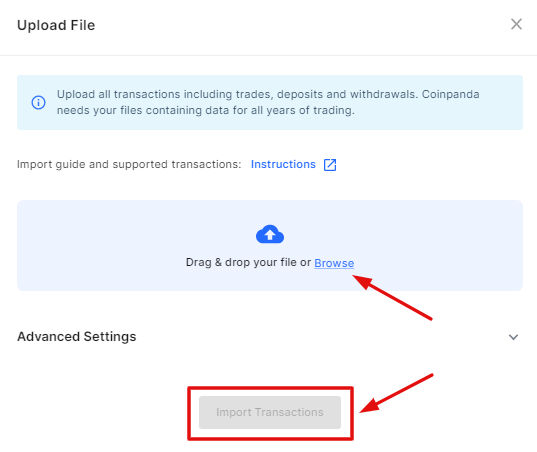Click the white arrow inside the cloud icon

270,235
